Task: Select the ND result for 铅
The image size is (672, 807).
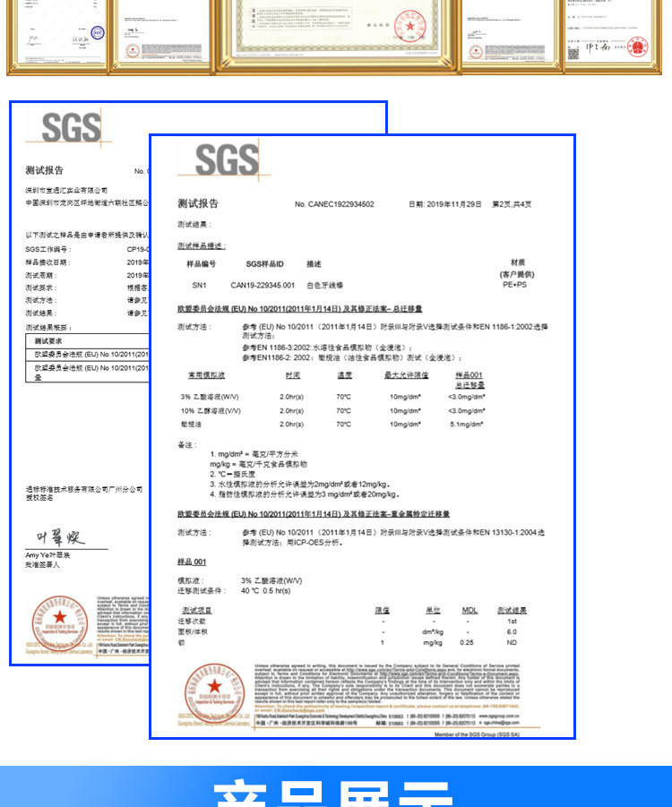Action: (x=512, y=643)
